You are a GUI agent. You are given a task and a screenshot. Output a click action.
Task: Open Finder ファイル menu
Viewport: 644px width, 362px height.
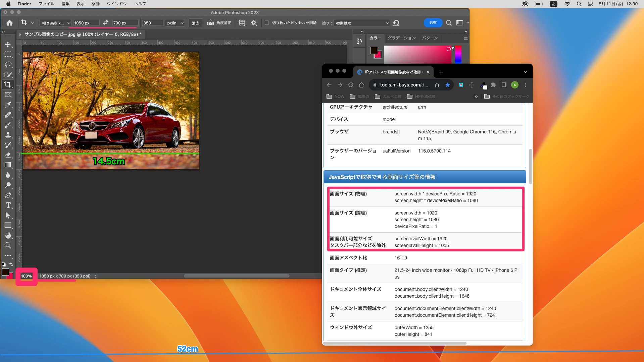(46, 4)
